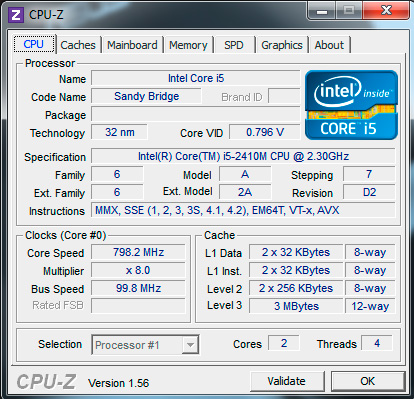Click the Ext. Family value field
This screenshot has width=414, height=399.
(117, 192)
